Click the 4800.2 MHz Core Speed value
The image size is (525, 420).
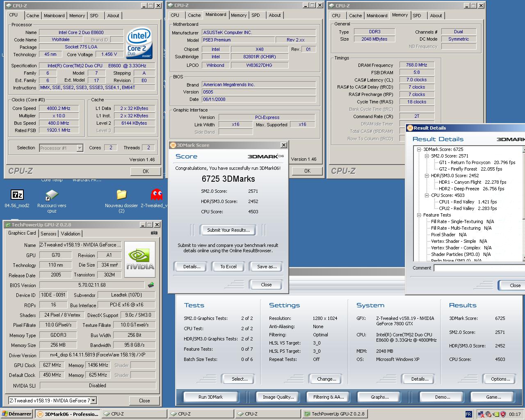point(59,108)
